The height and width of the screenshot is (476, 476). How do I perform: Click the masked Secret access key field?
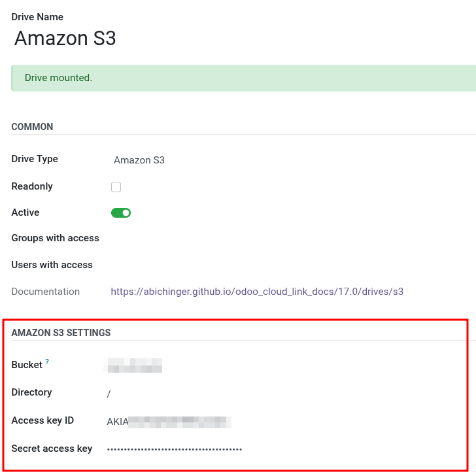[175, 449]
